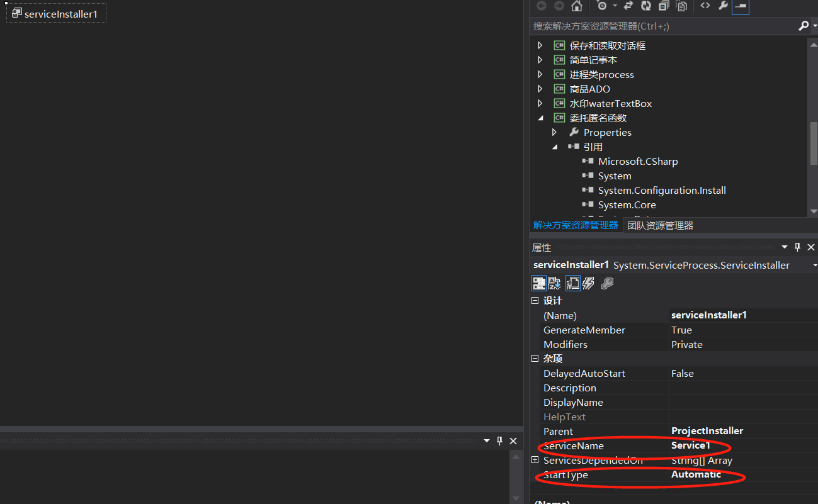This screenshot has width=818, height=504.
Task: Switch Properties panel to Events view (lightning icon)
Action: click(x=588, y=283)
